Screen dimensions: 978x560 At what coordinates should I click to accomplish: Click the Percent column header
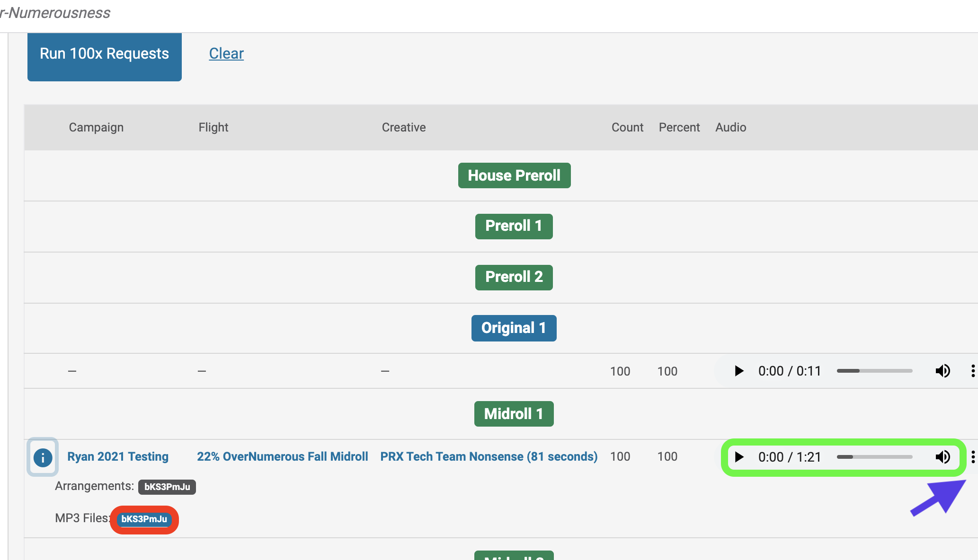[679, 127]
